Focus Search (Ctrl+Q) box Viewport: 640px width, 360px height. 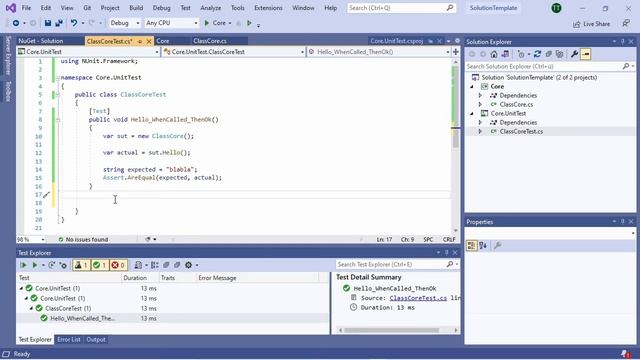(401, 8)
